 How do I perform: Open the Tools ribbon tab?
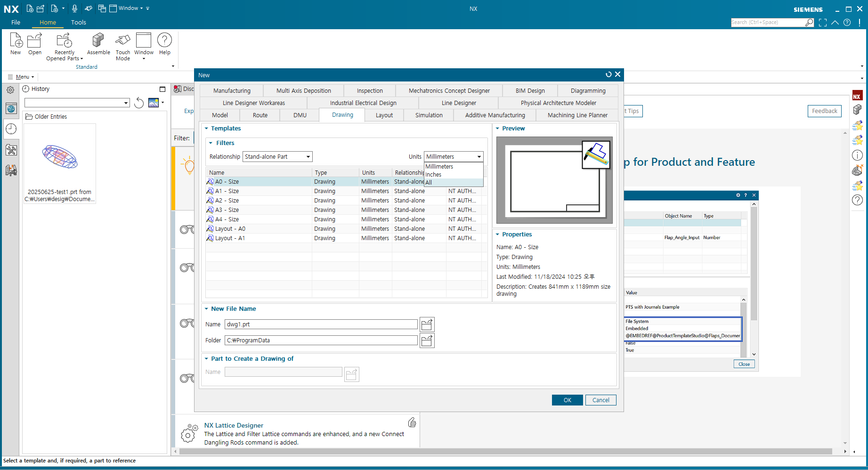tap(79, 22)
